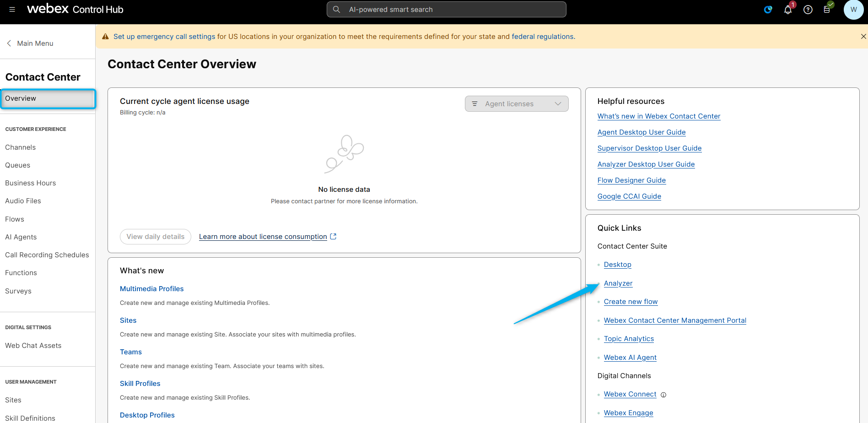Click external link icon beside license consumption
This screenshot has height=423, width=868.
[x=333, y=237]
